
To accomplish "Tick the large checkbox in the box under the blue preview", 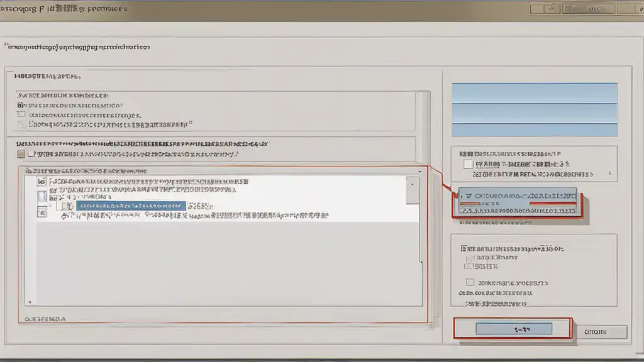I will pos(468,164).
